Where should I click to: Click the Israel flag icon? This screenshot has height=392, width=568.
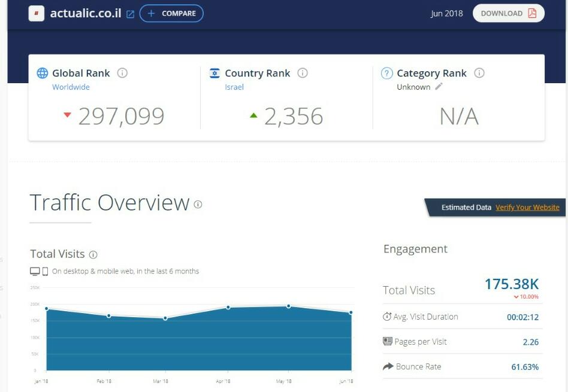coord(214,73)
